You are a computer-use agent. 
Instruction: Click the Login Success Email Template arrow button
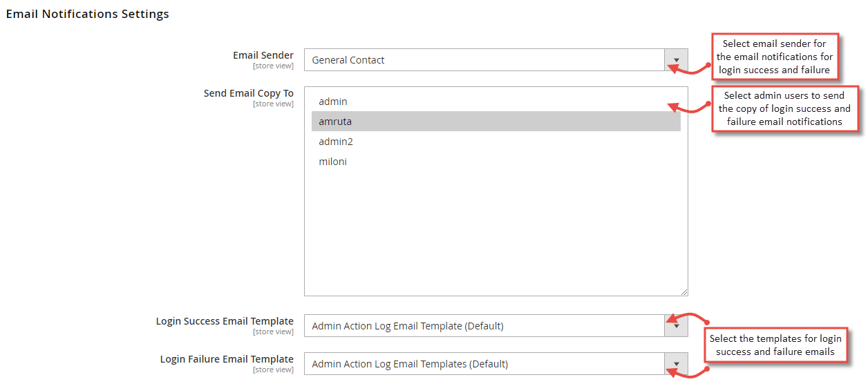click(676, 326)
